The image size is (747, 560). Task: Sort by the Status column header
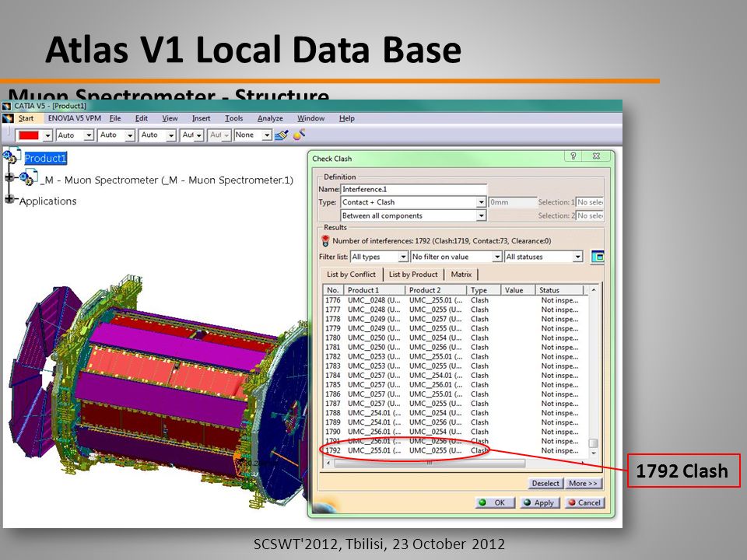559,290
